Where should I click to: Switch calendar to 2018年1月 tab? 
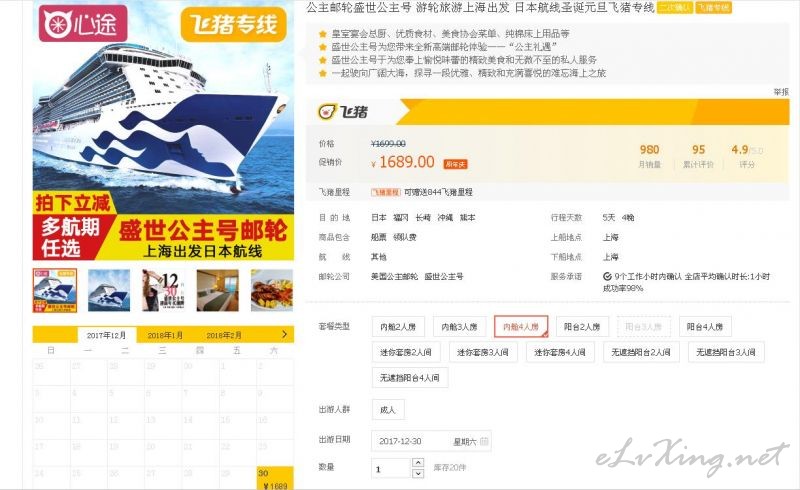(165, 335)
